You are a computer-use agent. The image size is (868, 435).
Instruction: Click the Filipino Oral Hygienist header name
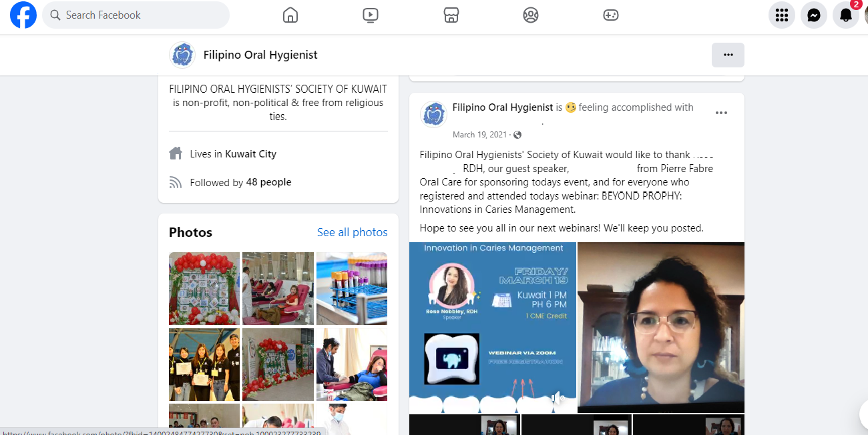260,55
